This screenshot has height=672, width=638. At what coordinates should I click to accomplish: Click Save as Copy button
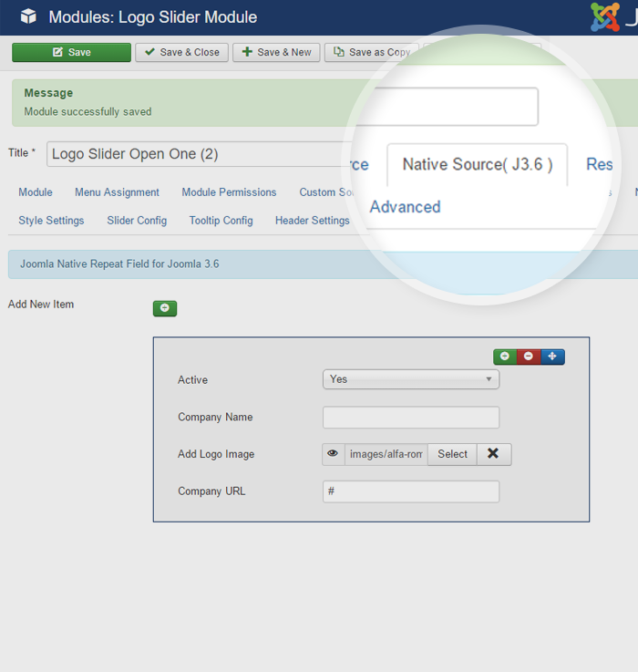click(x=372, y=52)
